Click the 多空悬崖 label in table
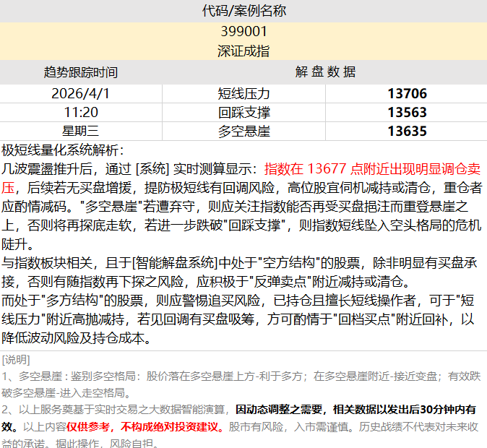The width and height of the screenshot is (487, 448). (243, 131)
